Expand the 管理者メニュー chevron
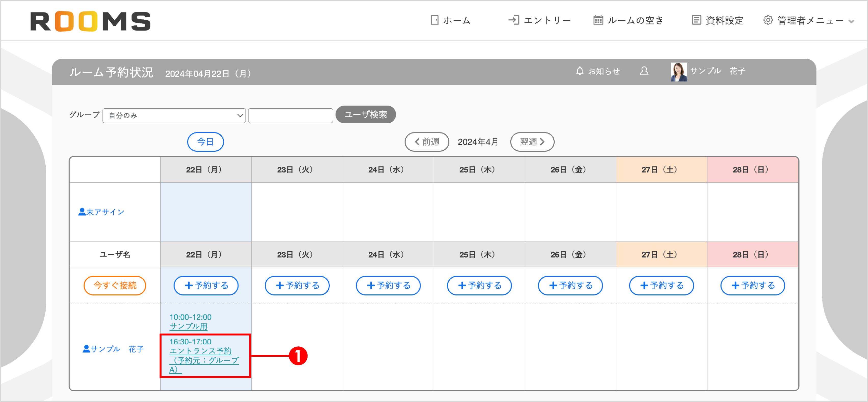This screenshot has height=402, width=868. coord(851,21)
